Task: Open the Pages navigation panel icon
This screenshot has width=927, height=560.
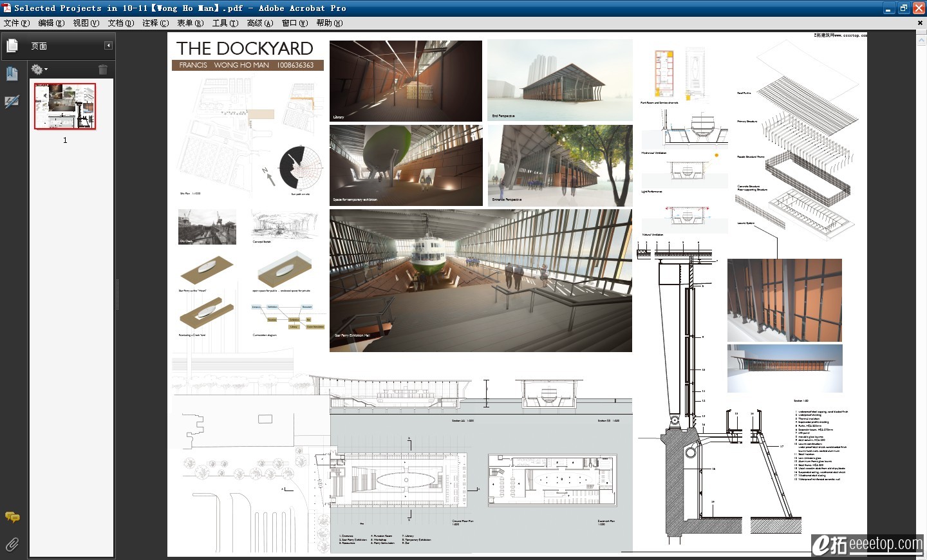Action: [12, 46]
